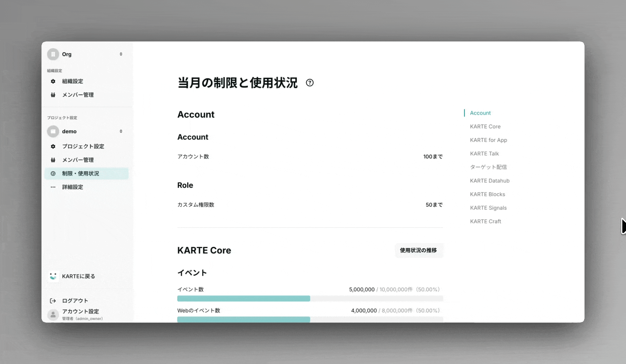
Task: Click the 使用状況の推移 button
Action: [419, 250]
